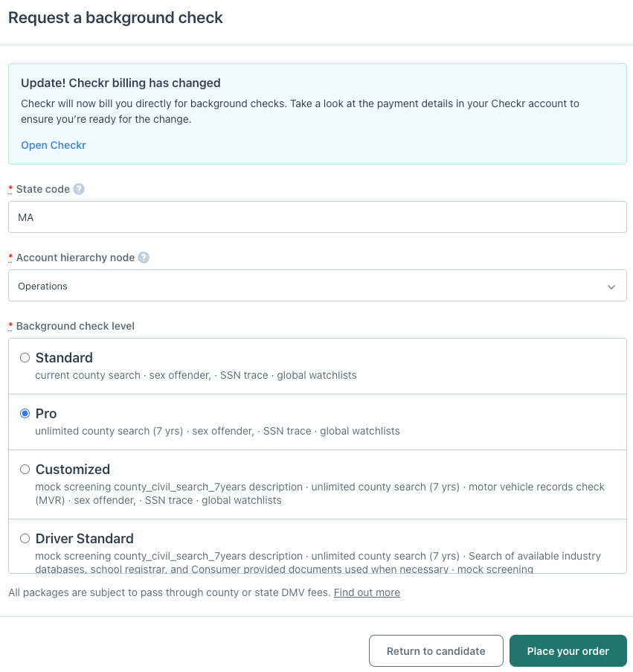Viewport: 633px width, 672px height.
Task: Select the Pro background check level
Action: pyautogui.click(x=25, y=413)
